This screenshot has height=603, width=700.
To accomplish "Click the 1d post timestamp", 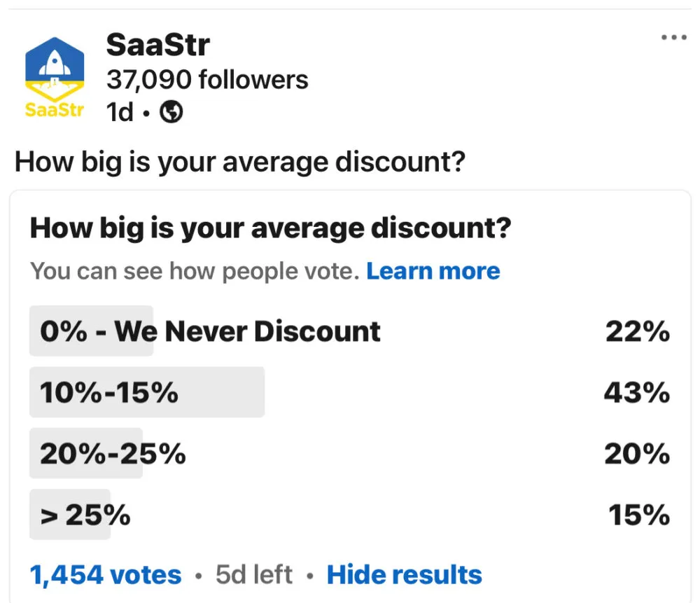I will (119, 112).
